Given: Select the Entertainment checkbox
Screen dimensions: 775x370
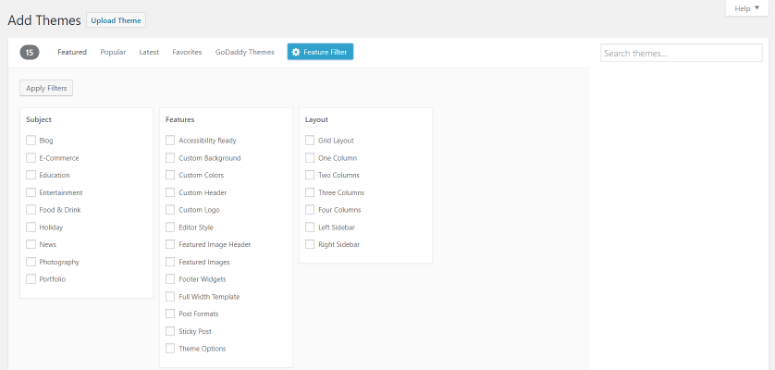Looking at the screenshot, I should tap(31, 192).
